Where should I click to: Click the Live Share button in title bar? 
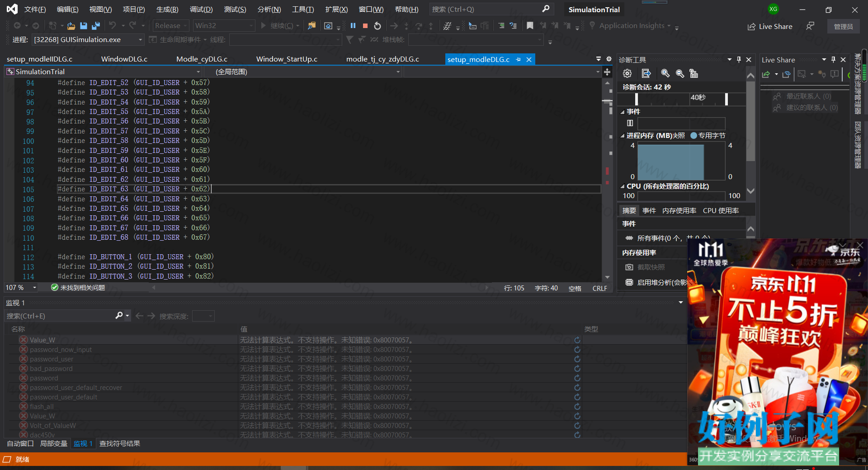coord(770,26)
